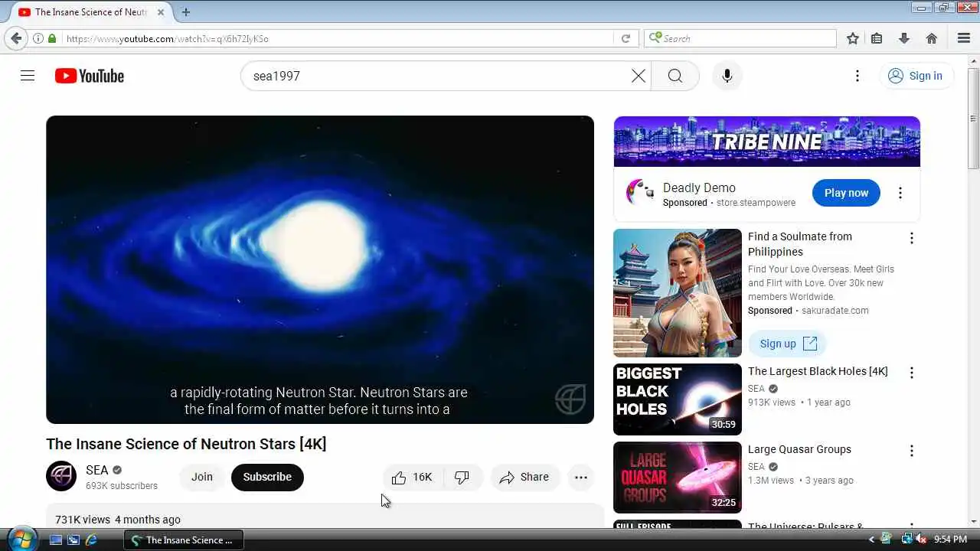980x551 pixels.
Task: Subscribe to SEA channel
Action: click(267, 477)
